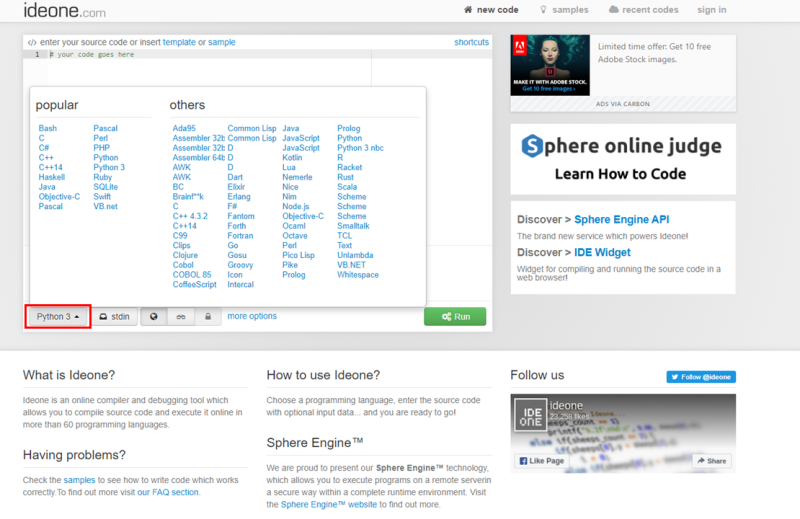Click the sample link above the editor
This screenshot has height=519, width=800.
221,42
